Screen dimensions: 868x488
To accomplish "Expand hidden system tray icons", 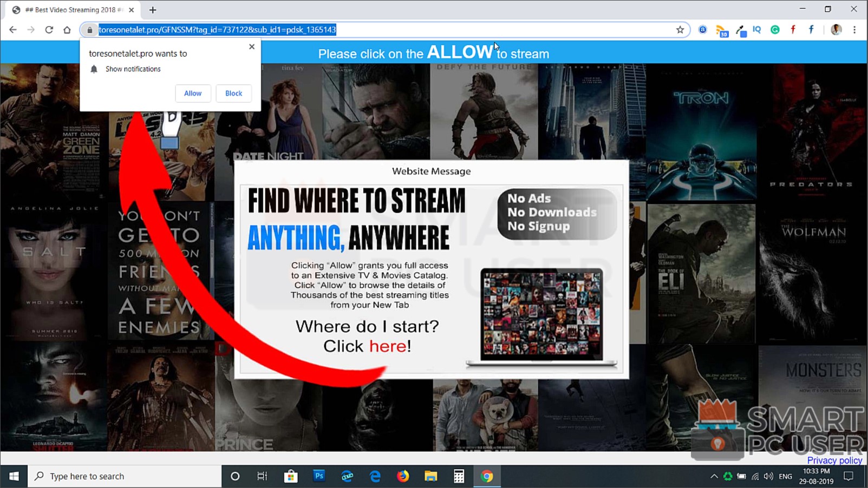I will coord(714,476).
